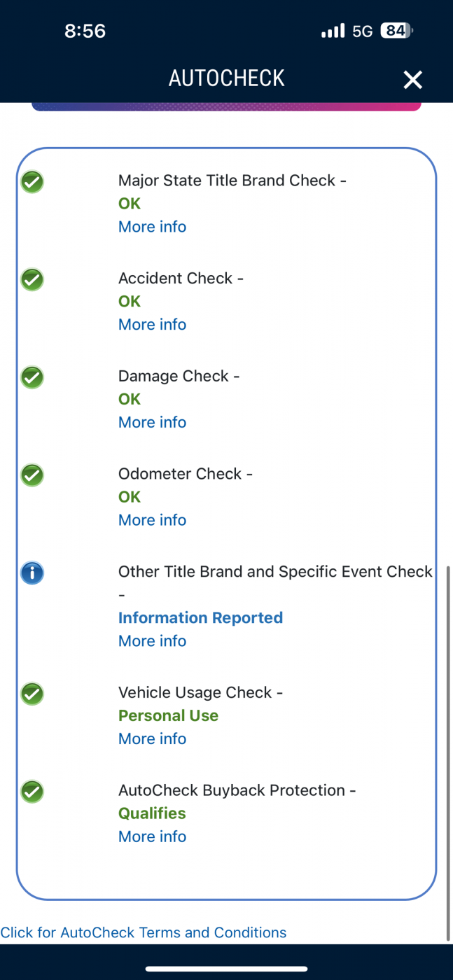Tap blue info icon for Other Title Brand
Image resolution: width=453 pixels, height=980 pixels.
pos(32,573)
